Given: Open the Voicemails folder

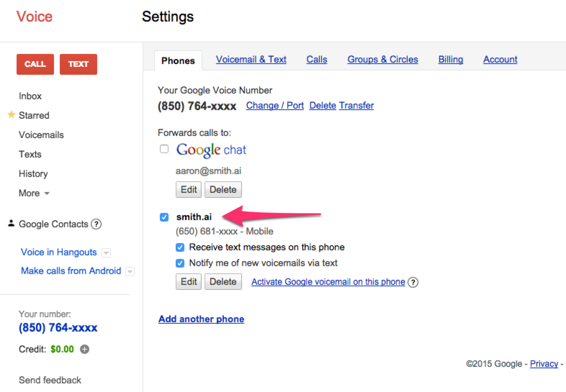Looking at the screenshot, I should 41,135.
